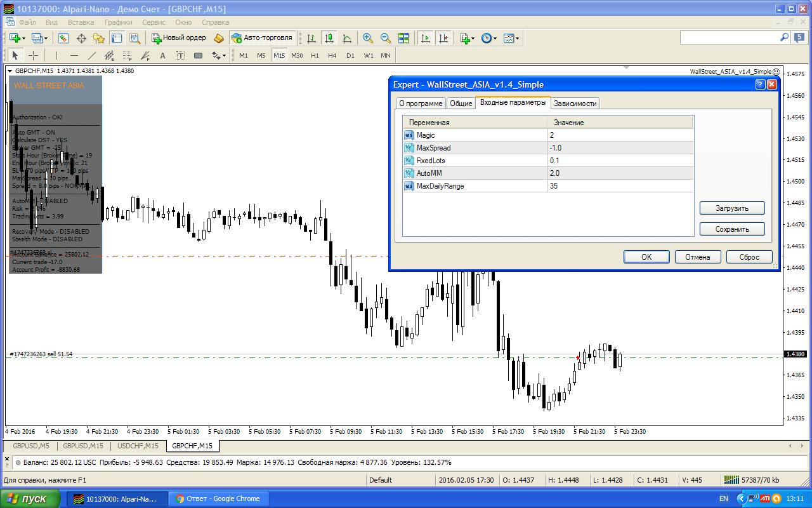
Task: Switch to the USDCHF,M15 chart tab
Action: point(138,446)
